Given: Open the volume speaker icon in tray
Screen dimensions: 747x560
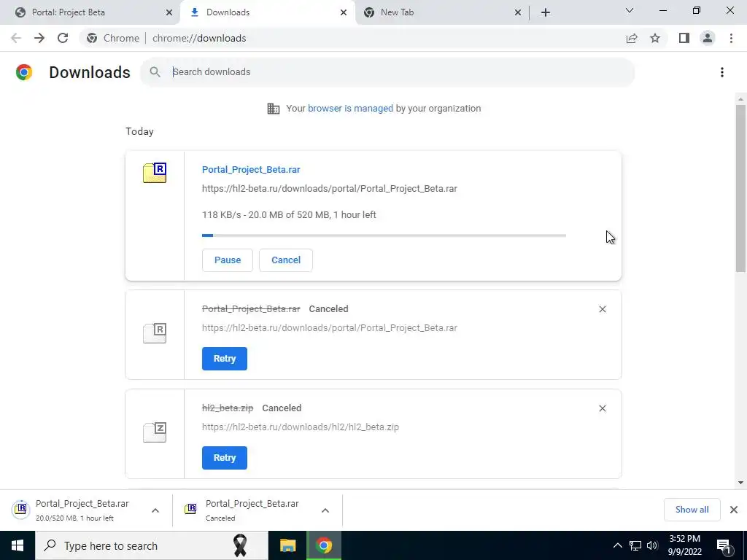Looking at the screenshot, I should tap(652, 545).
